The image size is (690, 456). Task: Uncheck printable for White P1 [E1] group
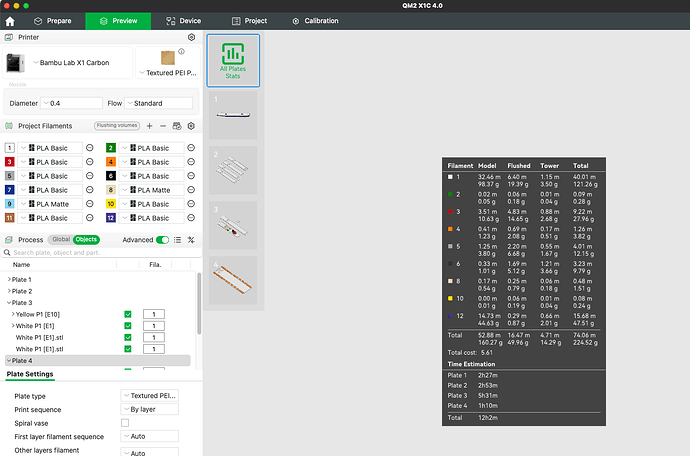point(128,326)
